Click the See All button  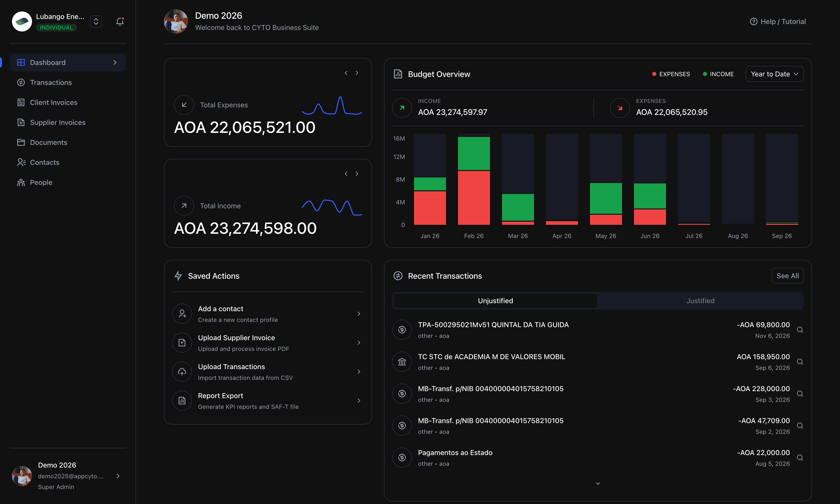click(788, 276)
